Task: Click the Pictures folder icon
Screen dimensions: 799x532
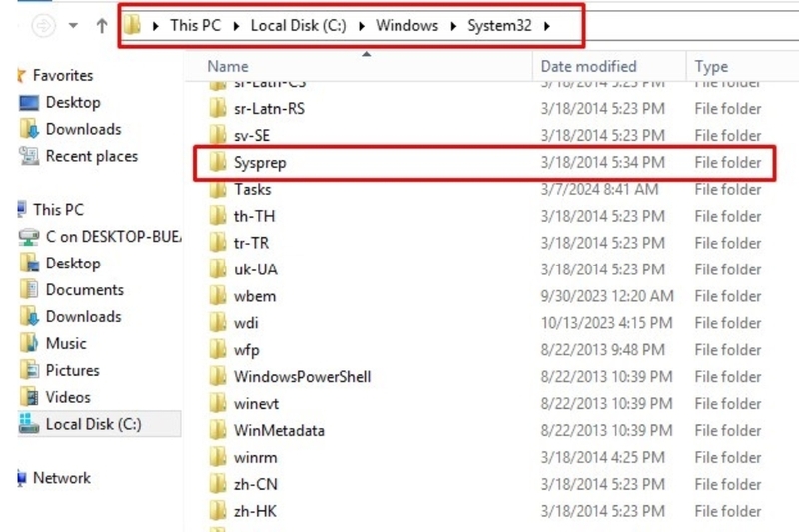Action: coord(29,370)
